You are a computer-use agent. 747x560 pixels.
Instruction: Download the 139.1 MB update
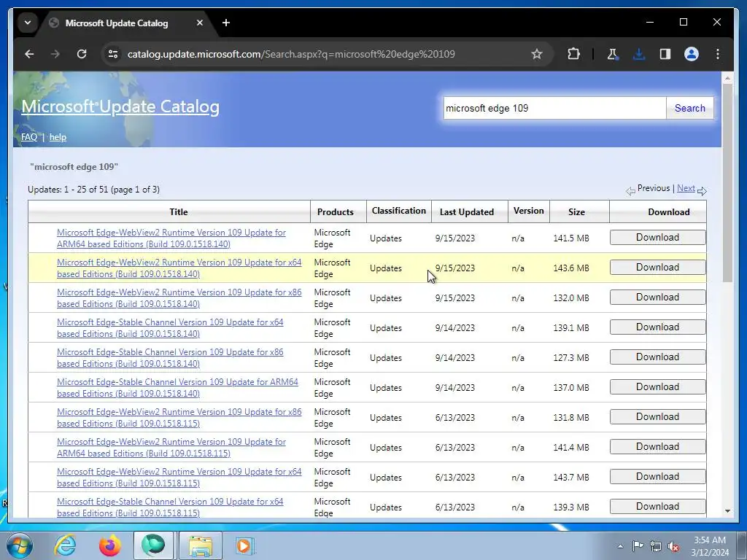pos(657,327)
